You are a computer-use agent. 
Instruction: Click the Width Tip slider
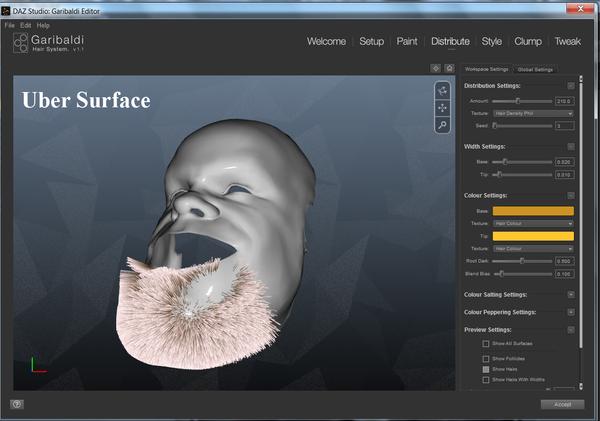[x=522, y=175]
